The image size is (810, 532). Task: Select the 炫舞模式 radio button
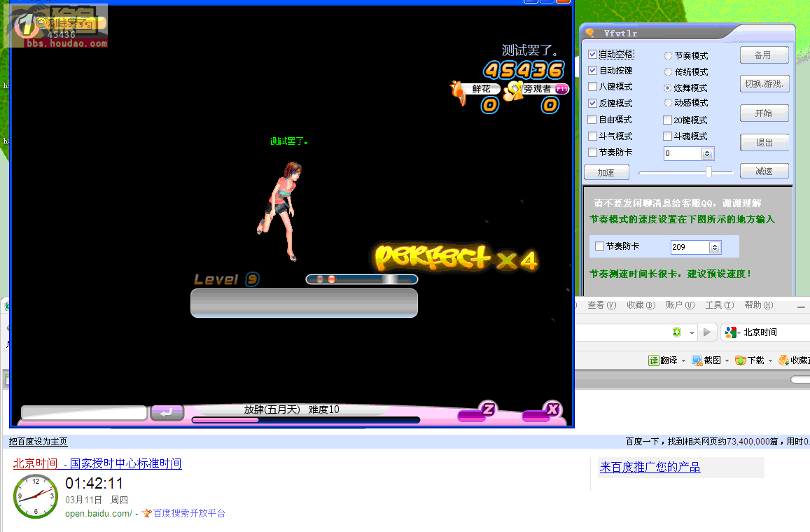[x=668, y=87]
